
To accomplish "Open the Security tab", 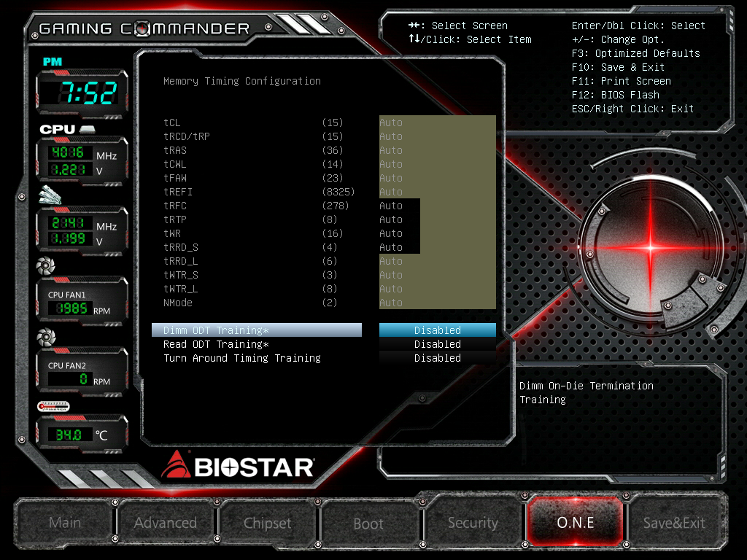I will [x=473, y=522].
